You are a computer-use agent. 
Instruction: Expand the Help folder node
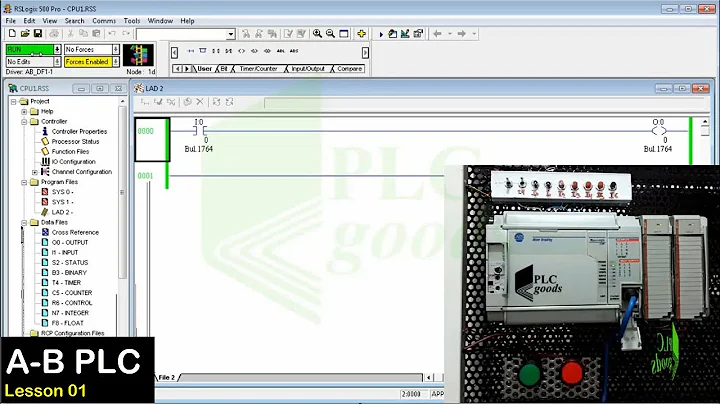point(24,112)
